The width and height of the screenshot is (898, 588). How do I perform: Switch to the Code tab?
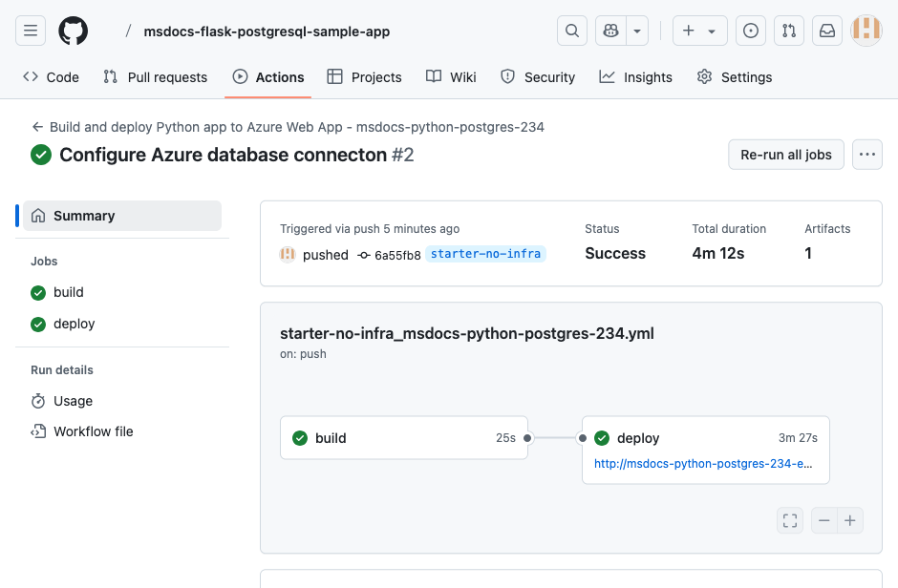coord(50,76)
